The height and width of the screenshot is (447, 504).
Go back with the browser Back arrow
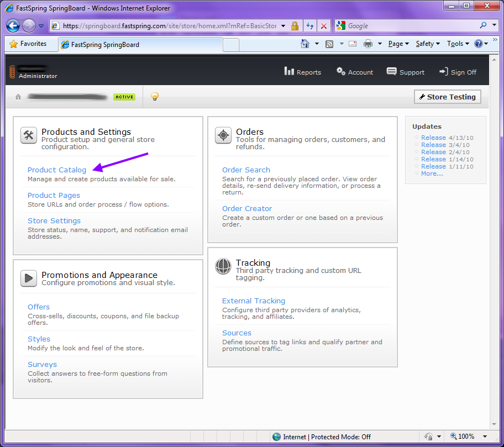(x=13, y=26)
